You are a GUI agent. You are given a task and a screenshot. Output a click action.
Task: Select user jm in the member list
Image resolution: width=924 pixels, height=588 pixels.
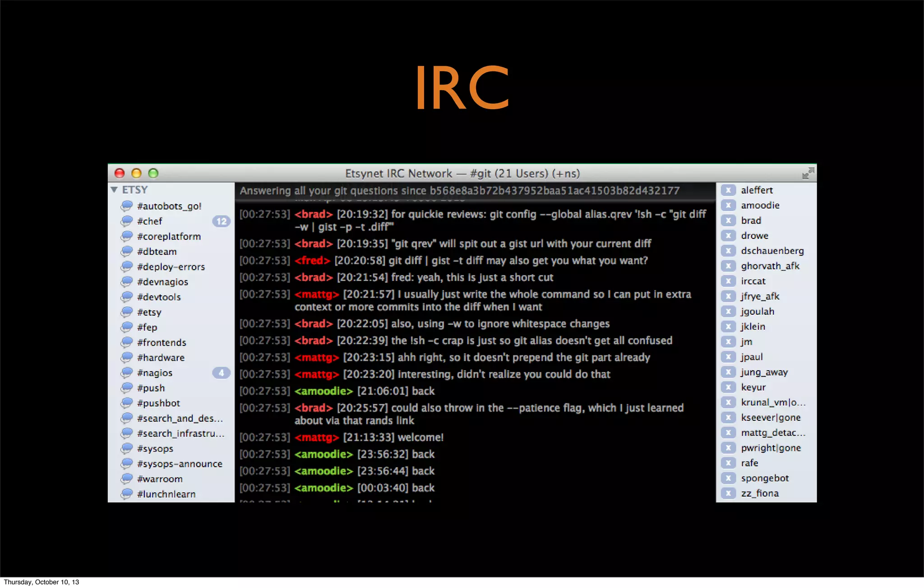(x=747, y=342)
